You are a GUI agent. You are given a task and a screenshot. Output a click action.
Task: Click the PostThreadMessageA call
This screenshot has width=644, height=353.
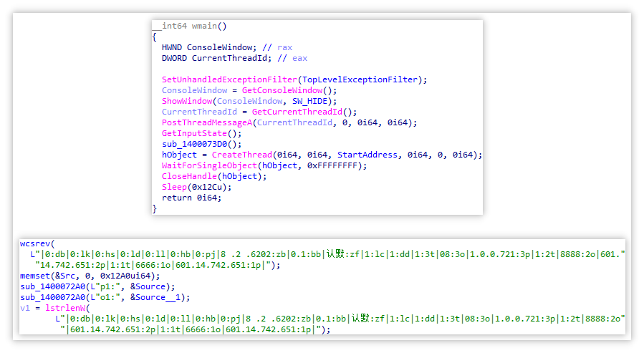tap(206, 122)
